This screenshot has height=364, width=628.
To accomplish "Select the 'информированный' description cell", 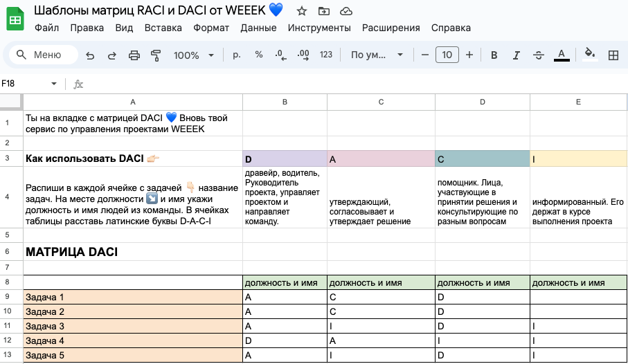I will [x=578, y=197].
